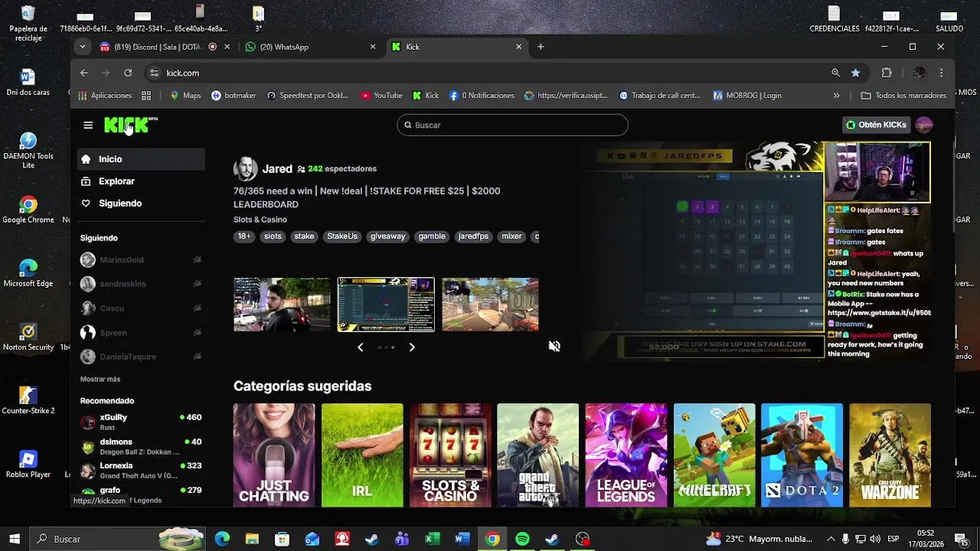Image resolution: width=980 pixels, height=551 pixels.
Task: Click the tab groups grid icon
Action: pyautogui.click(x=146, y=96)
